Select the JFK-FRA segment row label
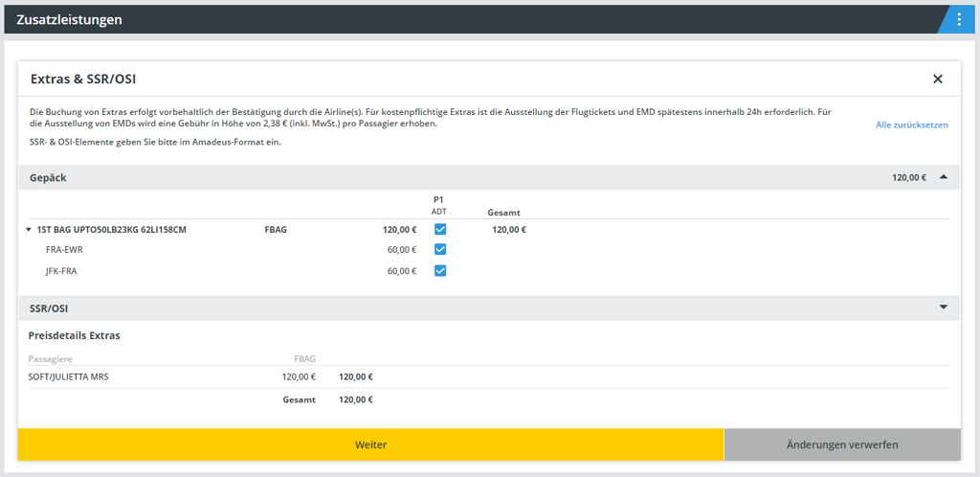Image resolution: width=980 pixels, height=477 pixels. [61, 271]
